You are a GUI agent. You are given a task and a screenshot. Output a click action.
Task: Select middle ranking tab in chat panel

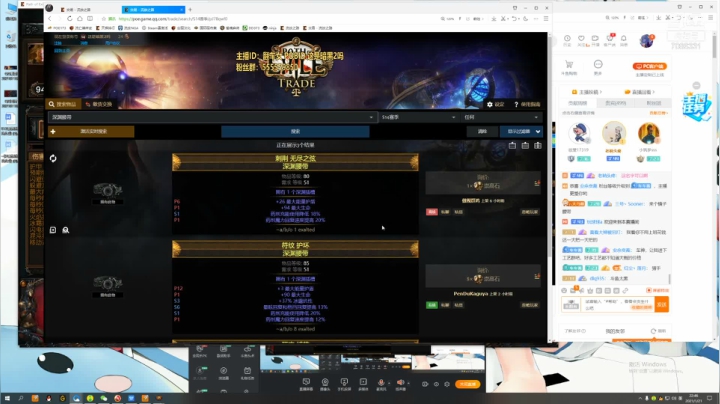click(x=615, y=103)
